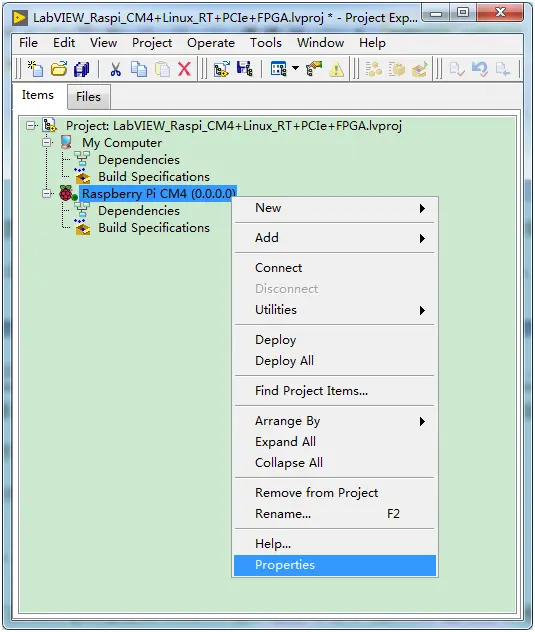Click the Raspberry Pi target icon

point(66,193)
